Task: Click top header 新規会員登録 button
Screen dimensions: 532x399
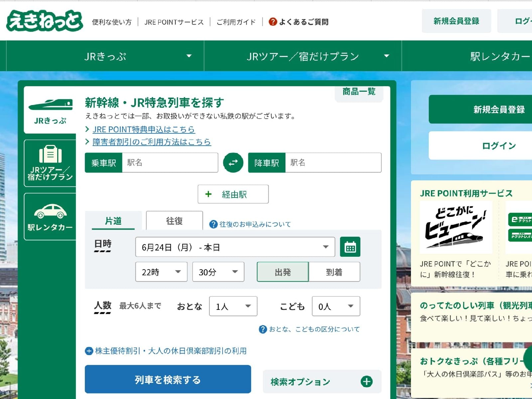Action: click(x=456, y=21)
